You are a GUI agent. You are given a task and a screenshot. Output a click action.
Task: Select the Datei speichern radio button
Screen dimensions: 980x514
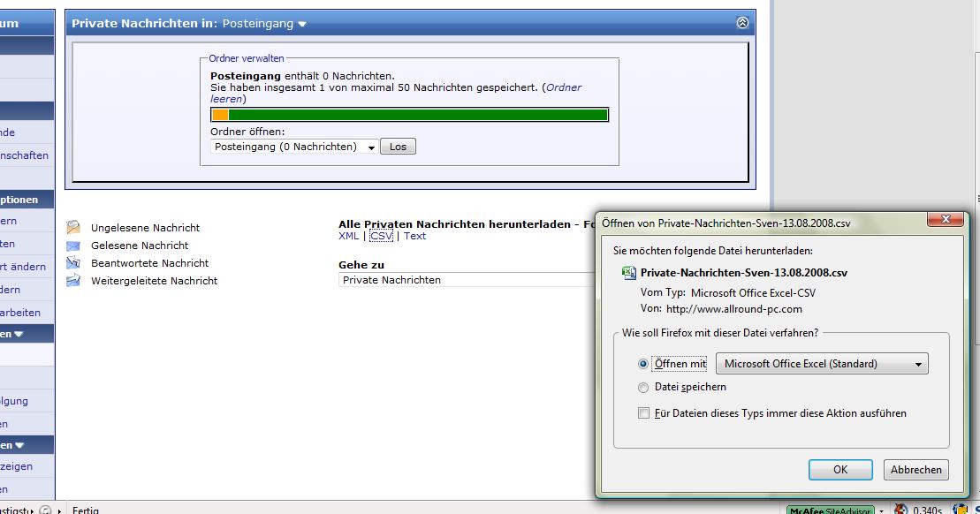coord(643,387)
